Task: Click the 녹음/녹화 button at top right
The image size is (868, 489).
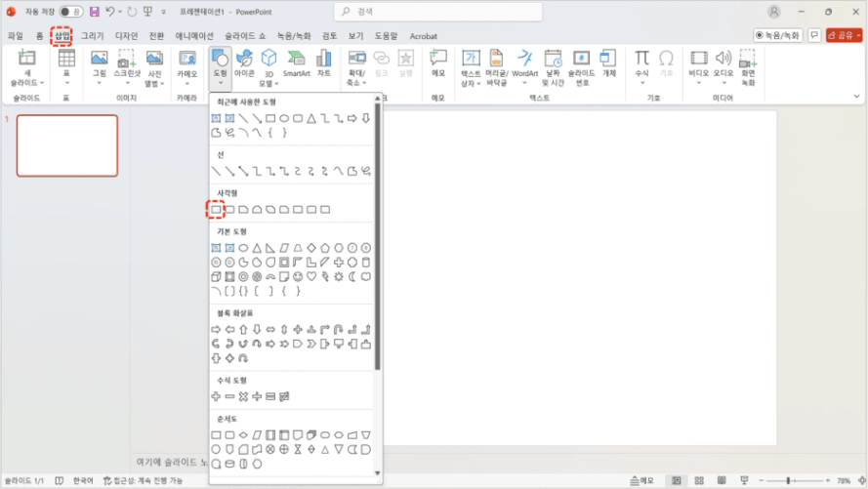Action: point(778,35)
